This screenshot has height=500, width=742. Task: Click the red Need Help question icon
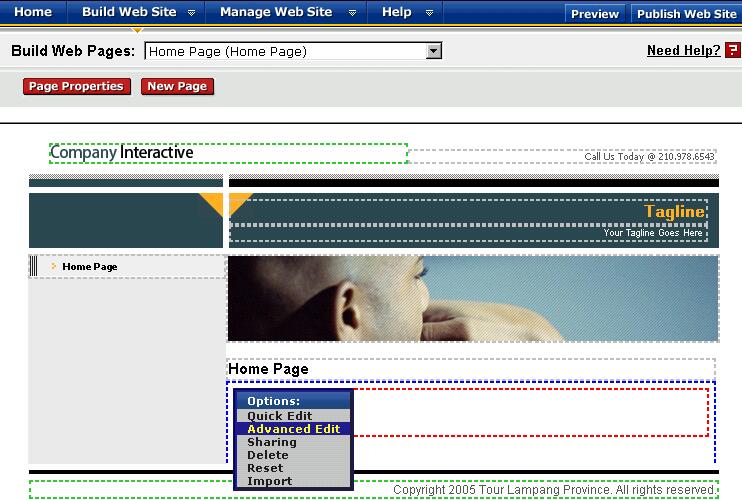(733, 50)
